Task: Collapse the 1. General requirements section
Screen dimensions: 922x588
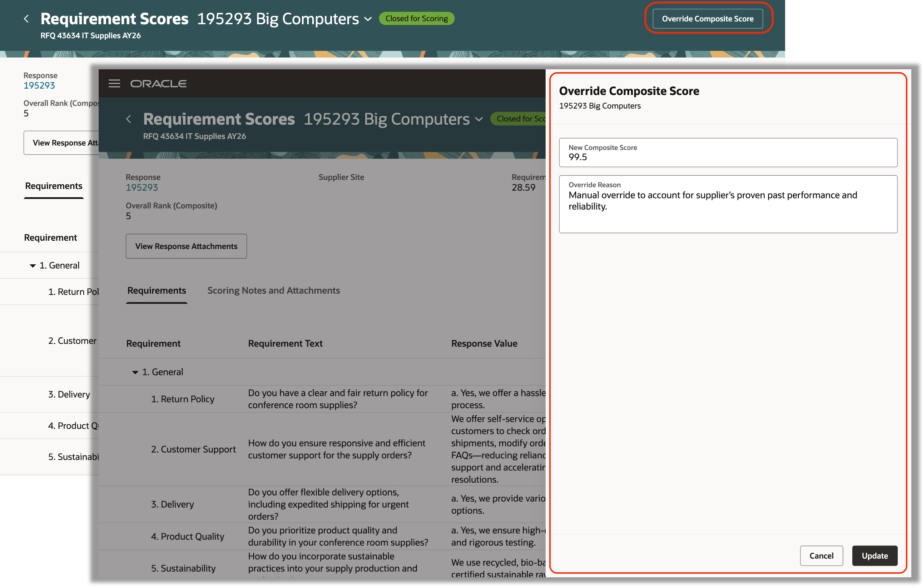Action: (135, 372)
